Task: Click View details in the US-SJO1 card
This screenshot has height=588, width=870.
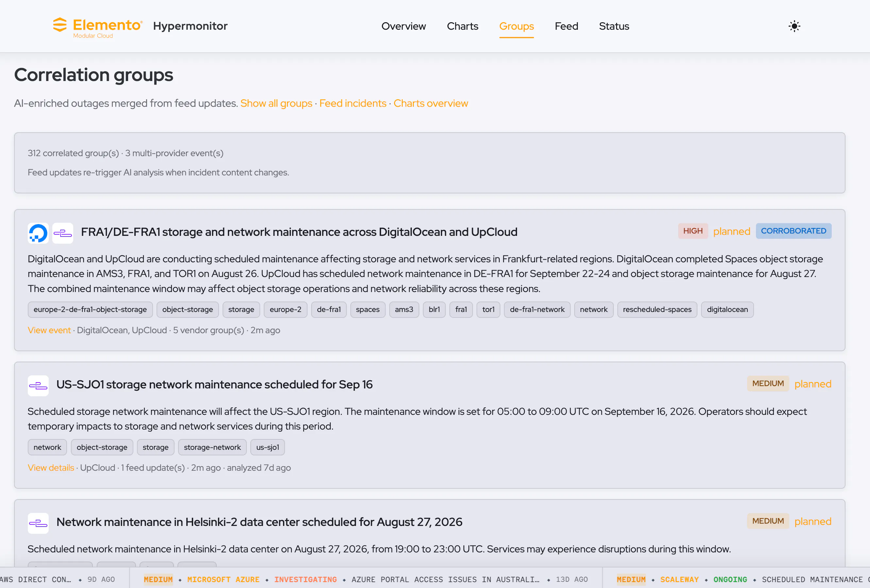Action: [x=51, y=467]
